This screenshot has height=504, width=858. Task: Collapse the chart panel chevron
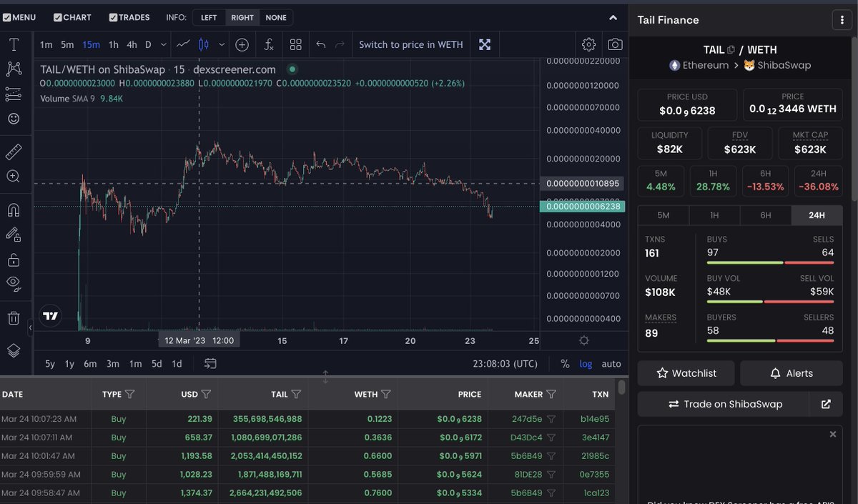[x=613, y=17]
